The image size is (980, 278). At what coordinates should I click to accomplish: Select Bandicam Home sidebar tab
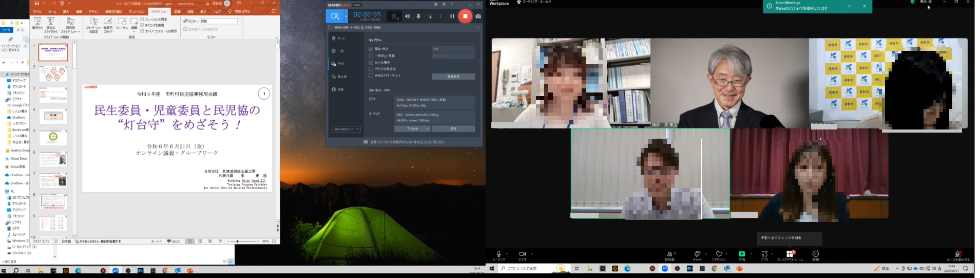pos(338,39)
